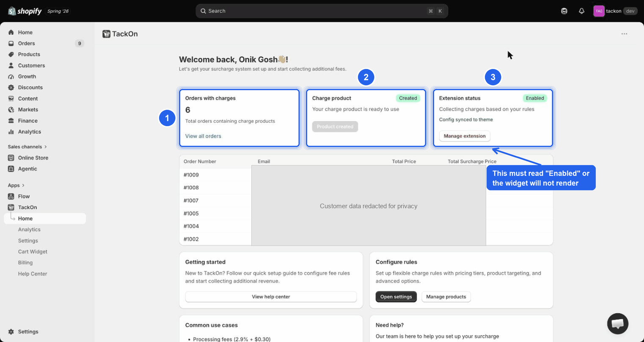Click the Created status badge
Viewport: 644px width, 342px height.
(408, 98)
